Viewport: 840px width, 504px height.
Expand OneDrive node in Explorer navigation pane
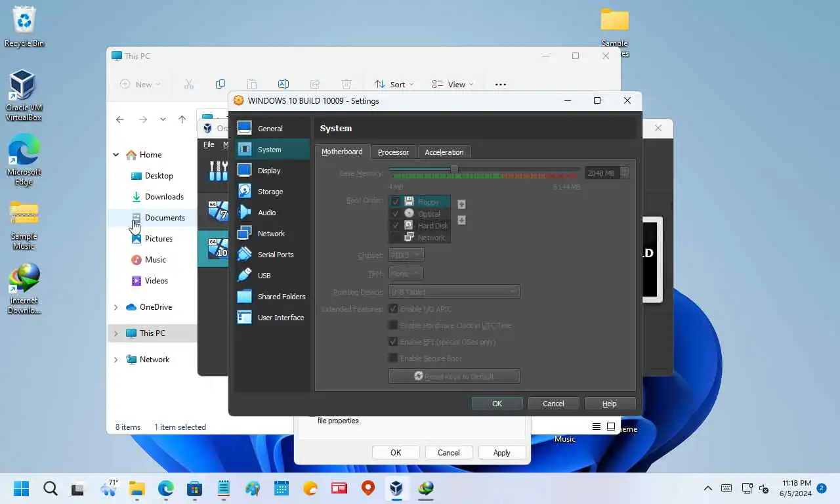[x=116, y=307]
